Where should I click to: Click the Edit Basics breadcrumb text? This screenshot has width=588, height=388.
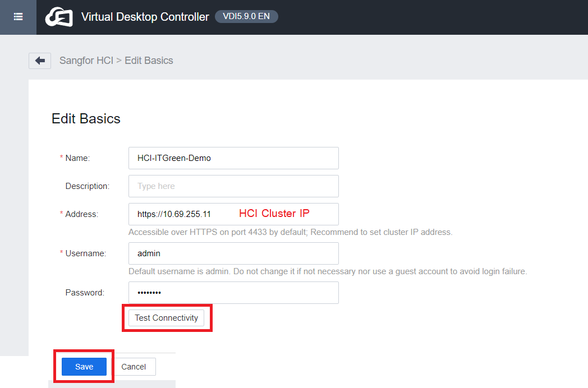149,61
